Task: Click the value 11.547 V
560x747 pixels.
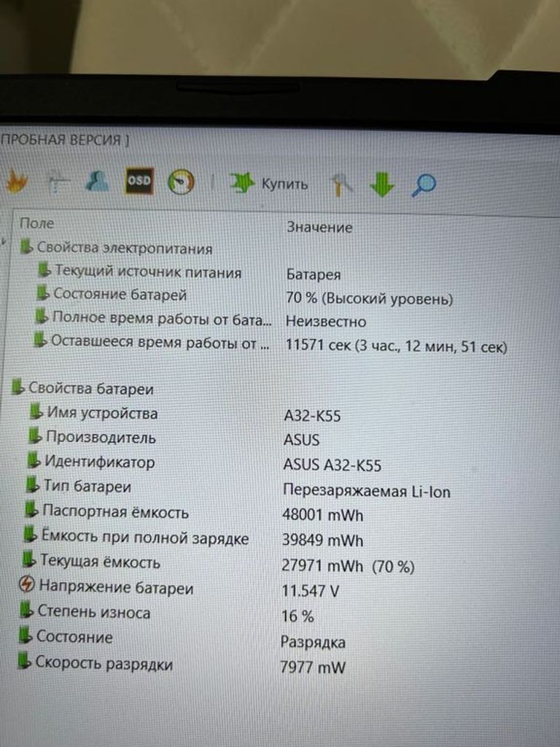Action: pos(310,591)
